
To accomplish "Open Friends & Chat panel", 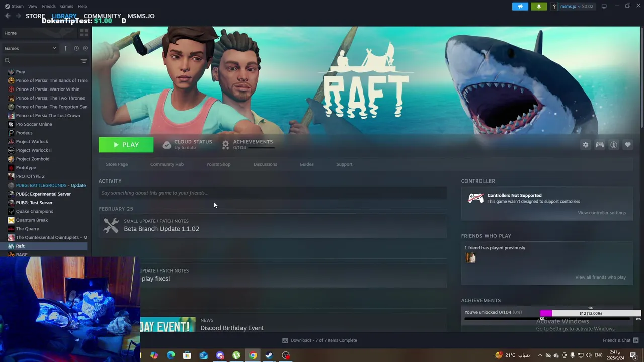I will click(x=620, y=340).
